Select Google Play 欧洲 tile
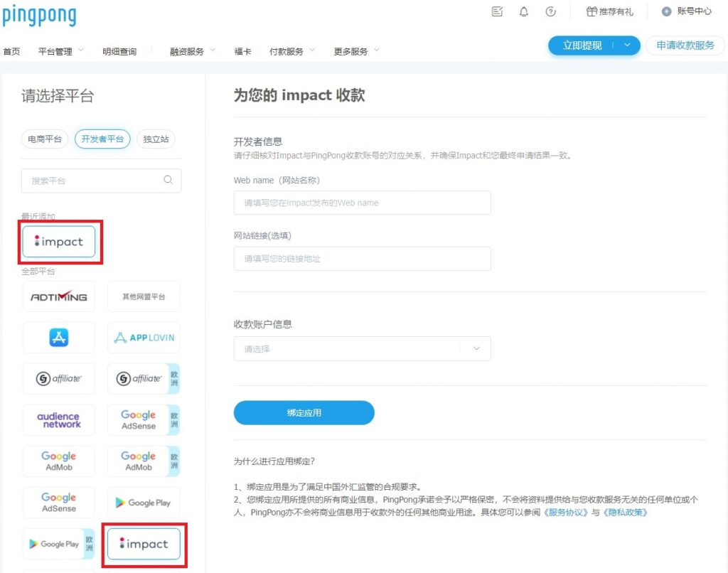This screenshot has width=728, height=573. pos(59,544)
